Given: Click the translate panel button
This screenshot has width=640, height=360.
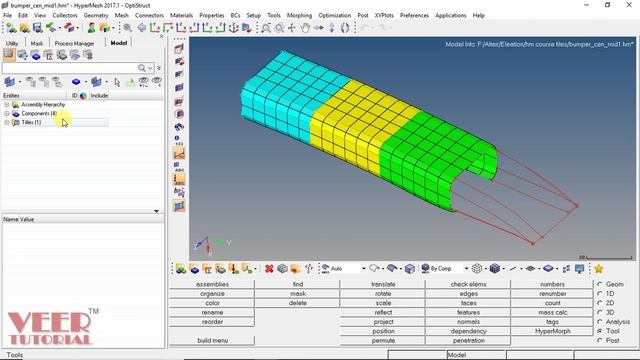Looking at the screenshot, I should [x=383, y=284].
